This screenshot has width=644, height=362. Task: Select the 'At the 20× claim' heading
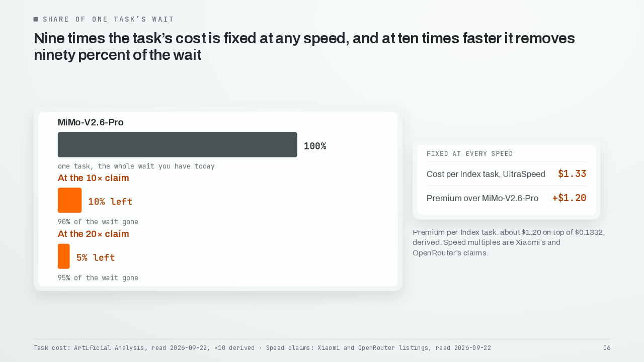(94, 234)
